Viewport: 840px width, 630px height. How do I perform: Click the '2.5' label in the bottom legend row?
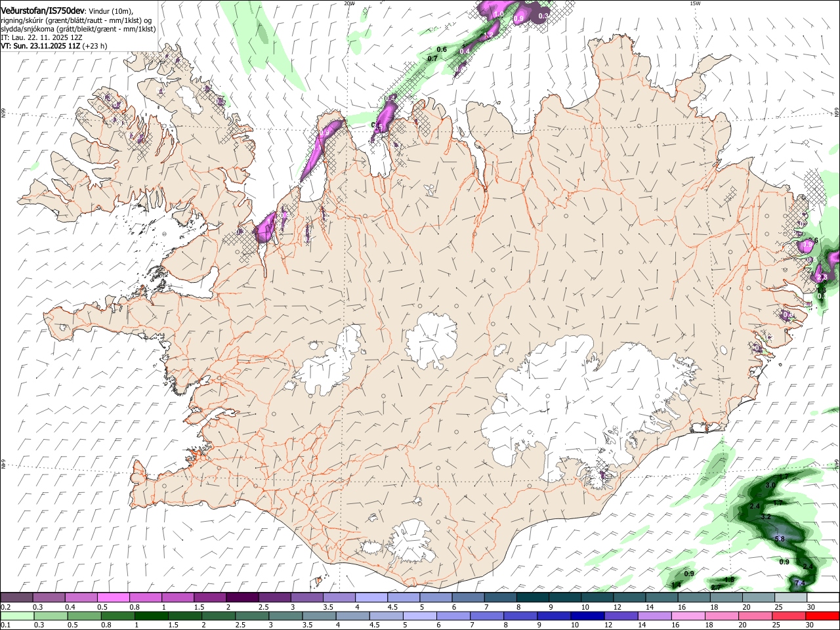coord(241,625)
